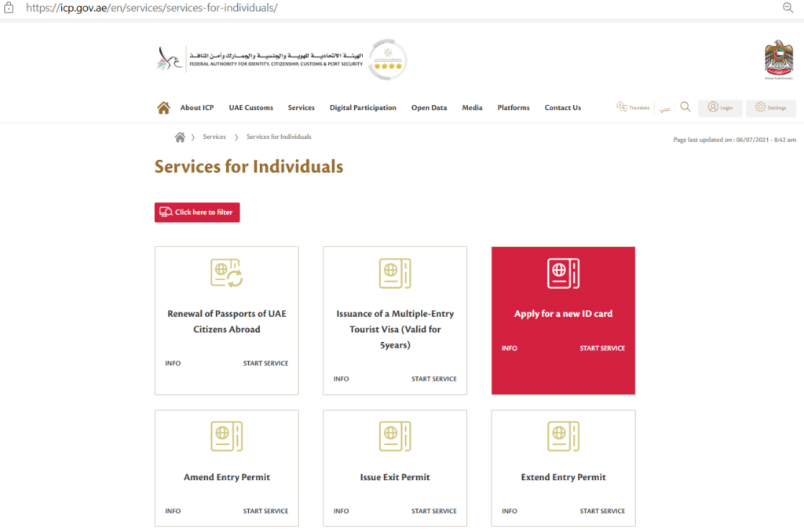Click the breadcrumb home icon
The image size is (804, 532).
(180, 136)
